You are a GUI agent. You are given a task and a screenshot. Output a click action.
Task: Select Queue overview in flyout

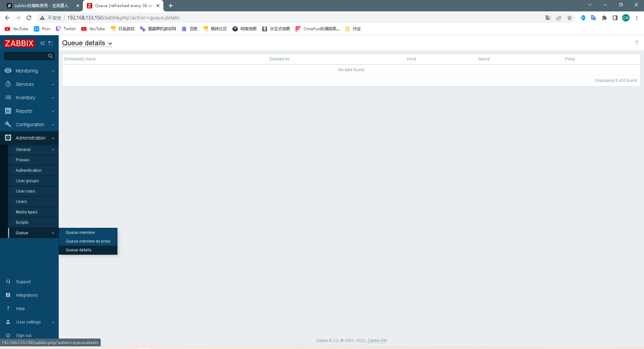(x=88, y=233)
